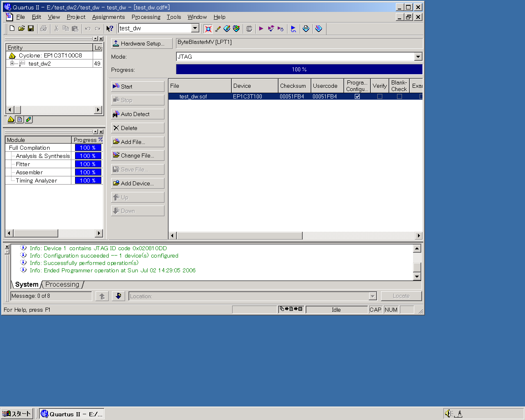Open the Programmer tool from toolbar
The width and height of the screenshot is (525, 420).
pos(319,29)
